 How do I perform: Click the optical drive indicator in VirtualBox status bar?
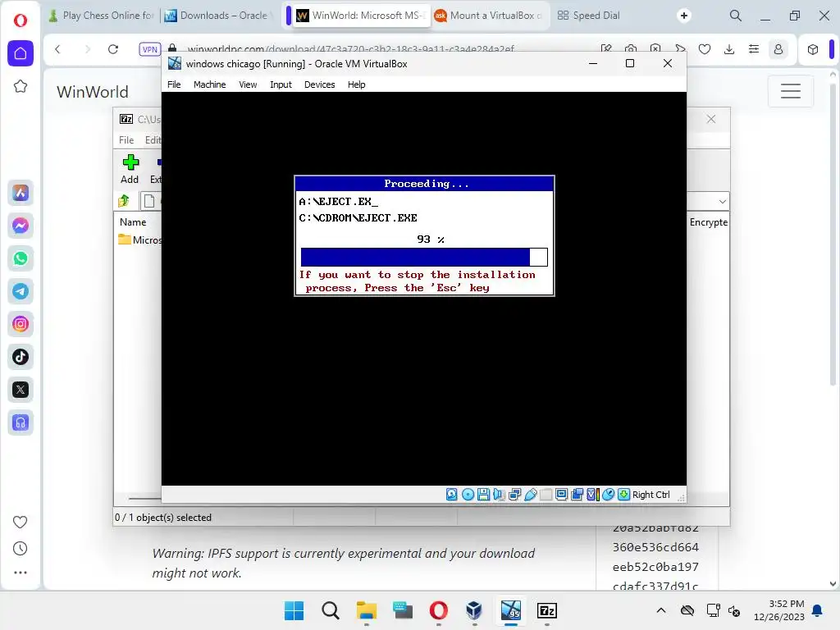(468, 495)
